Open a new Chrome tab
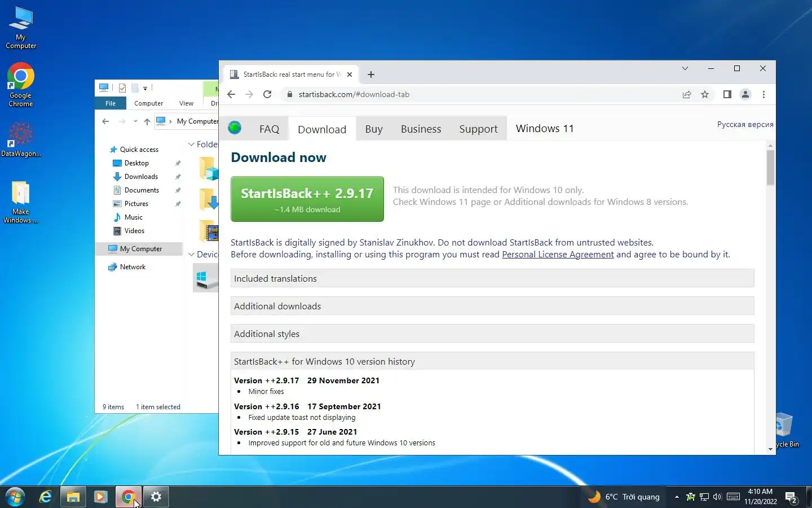The image size is (812, 508). pos(371,75)
